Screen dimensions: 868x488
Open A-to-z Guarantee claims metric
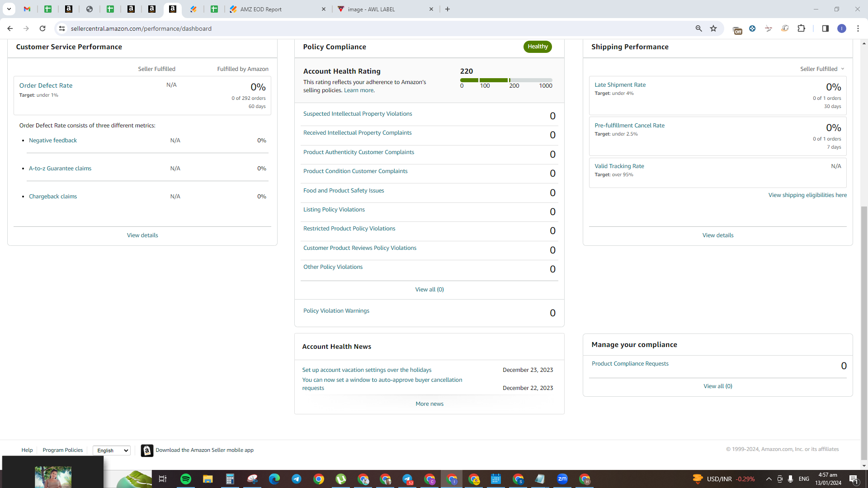pyautogui.click(x=60, y=169)
